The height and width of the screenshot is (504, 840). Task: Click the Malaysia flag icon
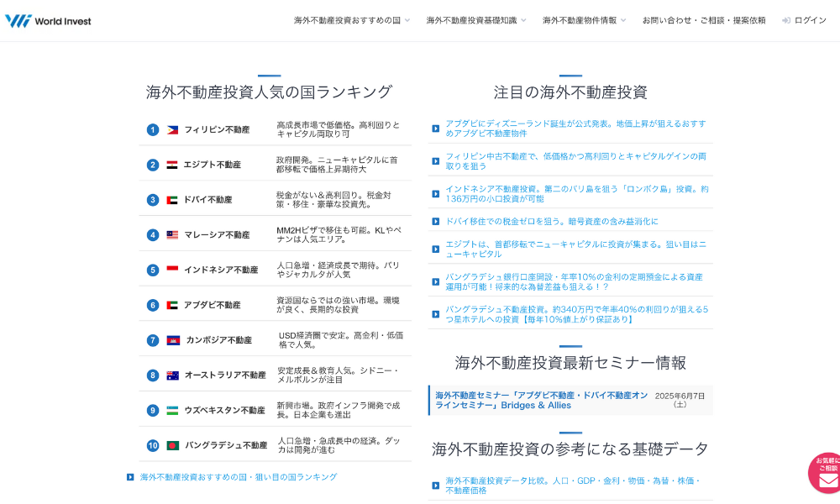(172, 235)
